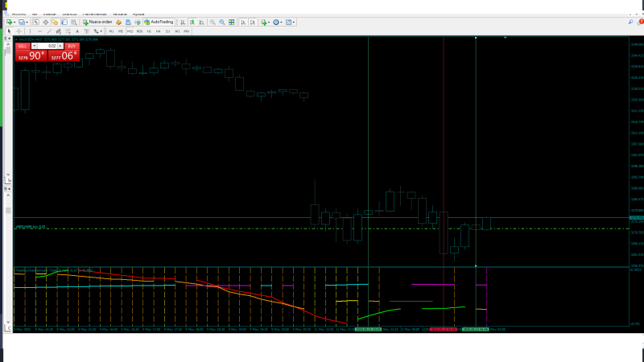Toggle chart auto scroll

pyautogui.click(x=243, y=23)
